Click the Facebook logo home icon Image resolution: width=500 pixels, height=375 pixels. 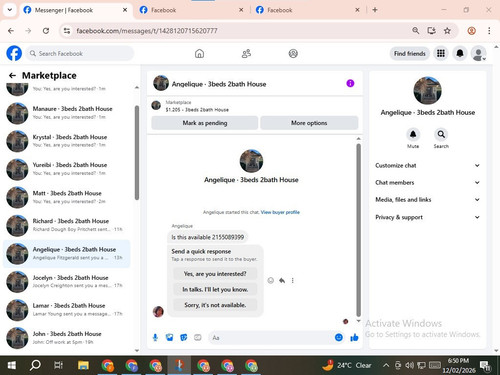point(14,53)
